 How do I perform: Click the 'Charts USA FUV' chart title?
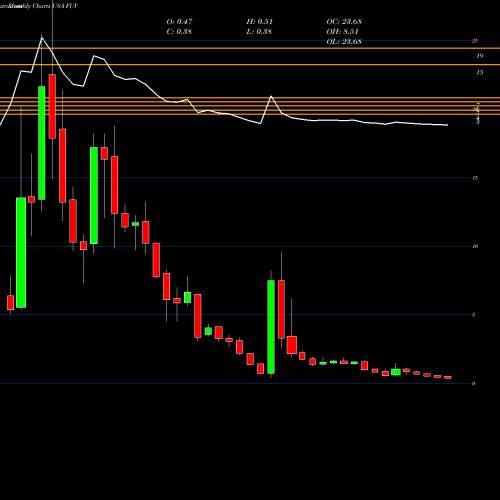pos(55,6)
